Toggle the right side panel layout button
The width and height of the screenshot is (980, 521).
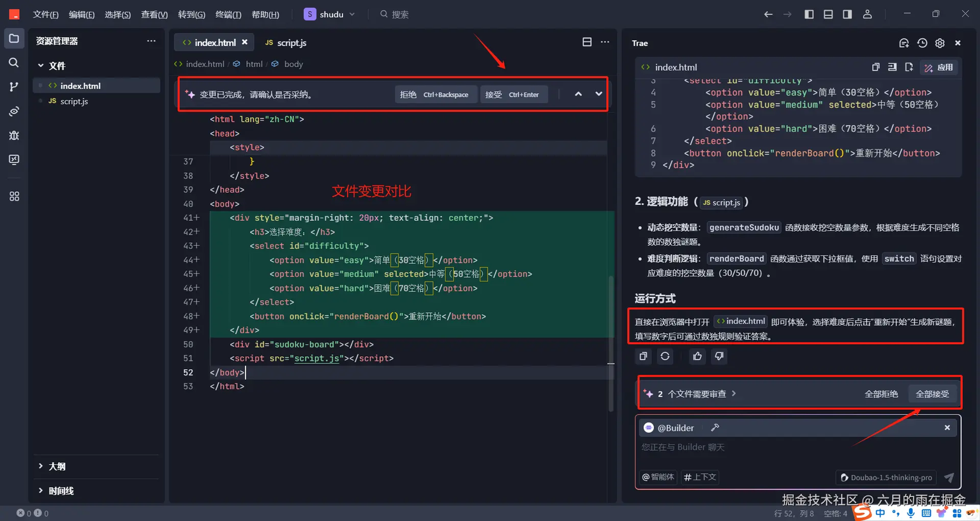pos(847,14)
